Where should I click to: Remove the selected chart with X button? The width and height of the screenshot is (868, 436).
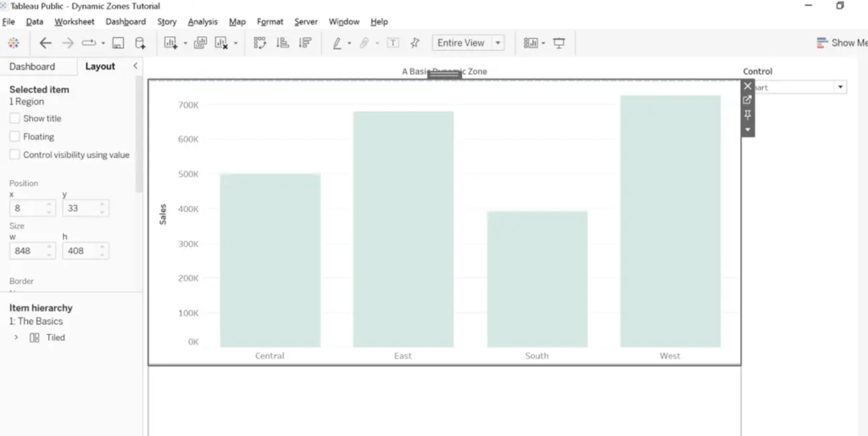[748, 86]
